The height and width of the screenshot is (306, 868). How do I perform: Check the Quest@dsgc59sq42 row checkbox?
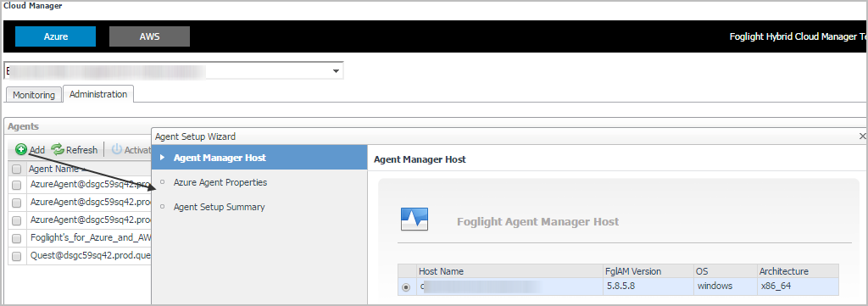17,256
